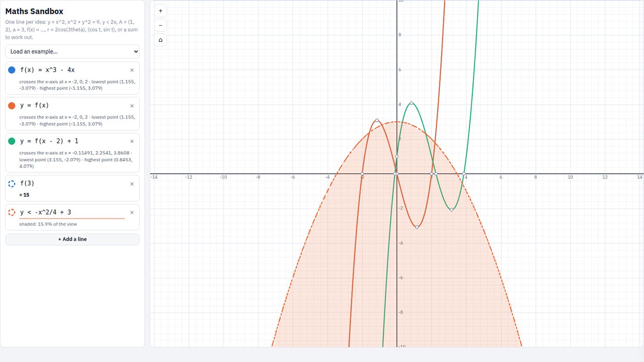Zoom out with the minus button
The width and height of the screenshot is (644, 362).
coord(160,25)
